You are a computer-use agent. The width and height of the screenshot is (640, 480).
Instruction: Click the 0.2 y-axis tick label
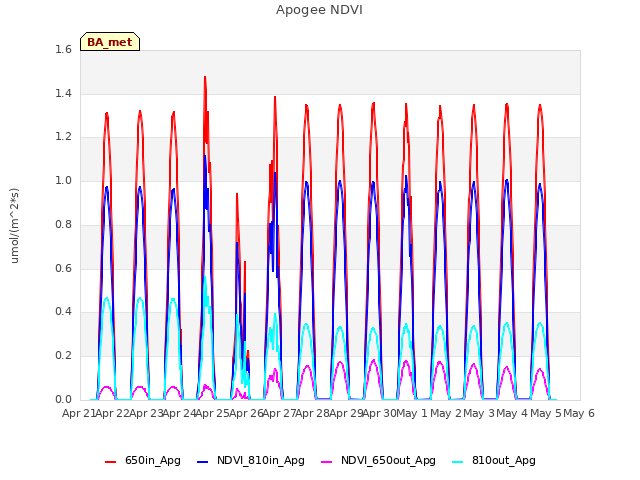pyautogui.click(x=63, y=356)
